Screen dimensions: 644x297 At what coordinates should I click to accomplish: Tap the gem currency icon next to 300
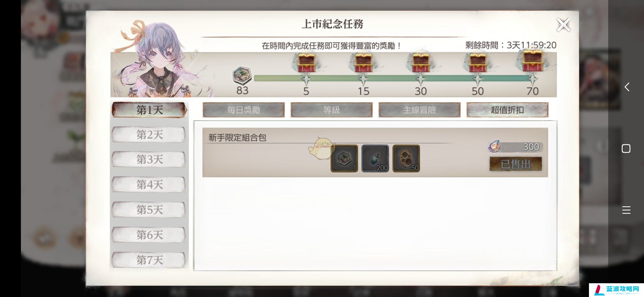(x=494, y=147)
